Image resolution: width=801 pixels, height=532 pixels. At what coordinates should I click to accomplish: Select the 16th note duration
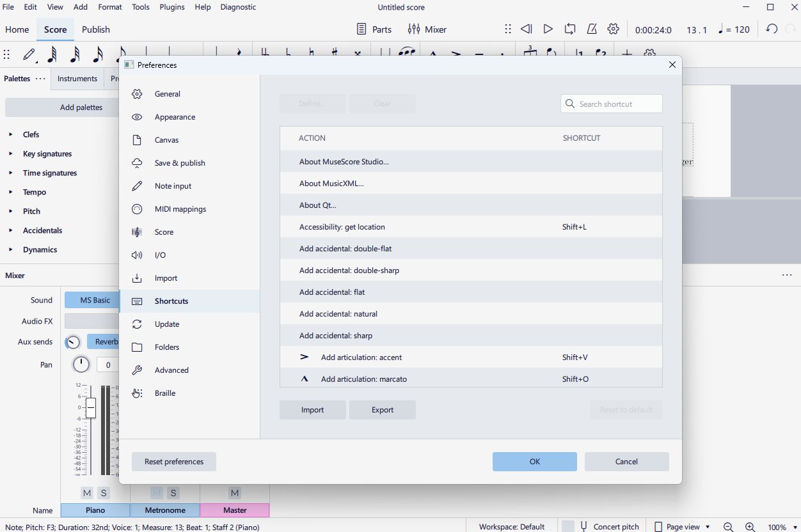(99, 55)
